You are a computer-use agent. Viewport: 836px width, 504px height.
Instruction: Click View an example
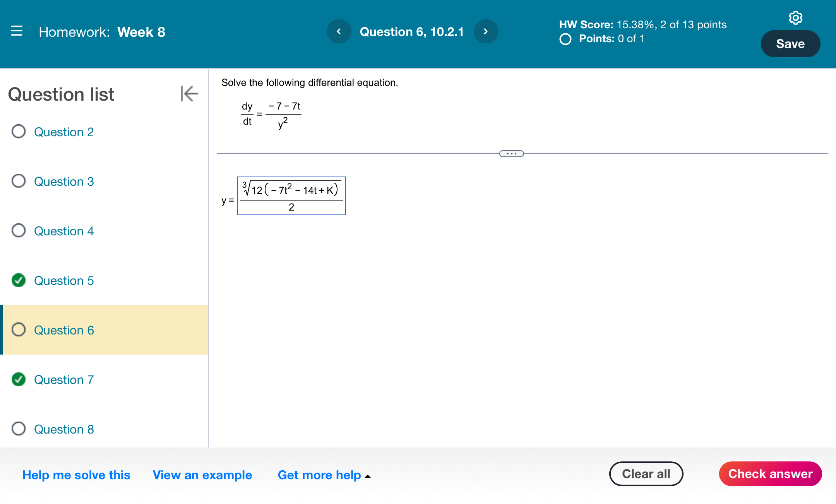[202, 475]
